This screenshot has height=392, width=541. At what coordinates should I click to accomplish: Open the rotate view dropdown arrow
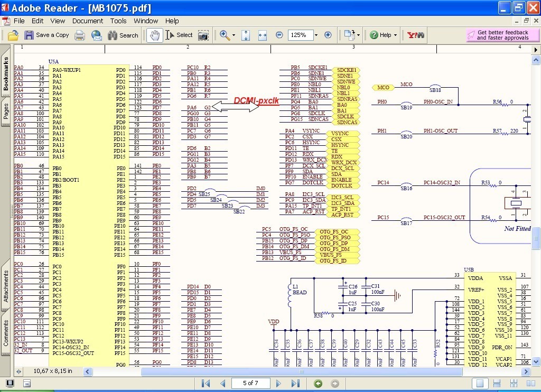pos(359,35)
